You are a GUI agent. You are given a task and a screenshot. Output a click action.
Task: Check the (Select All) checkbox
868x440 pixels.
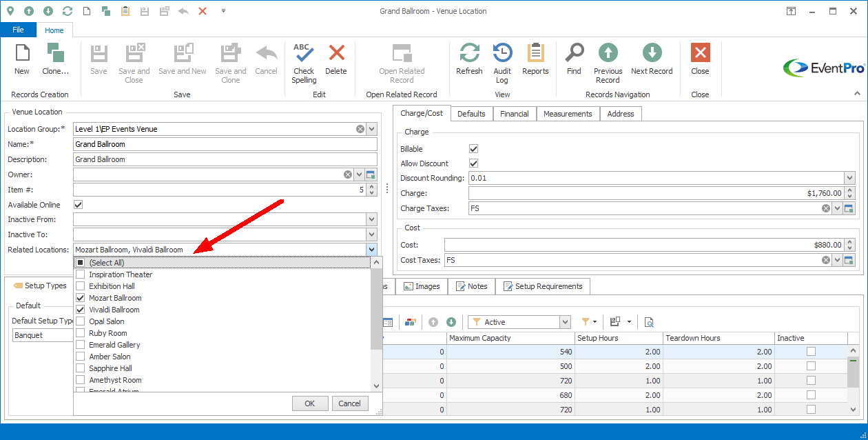[x=80, y=263]
